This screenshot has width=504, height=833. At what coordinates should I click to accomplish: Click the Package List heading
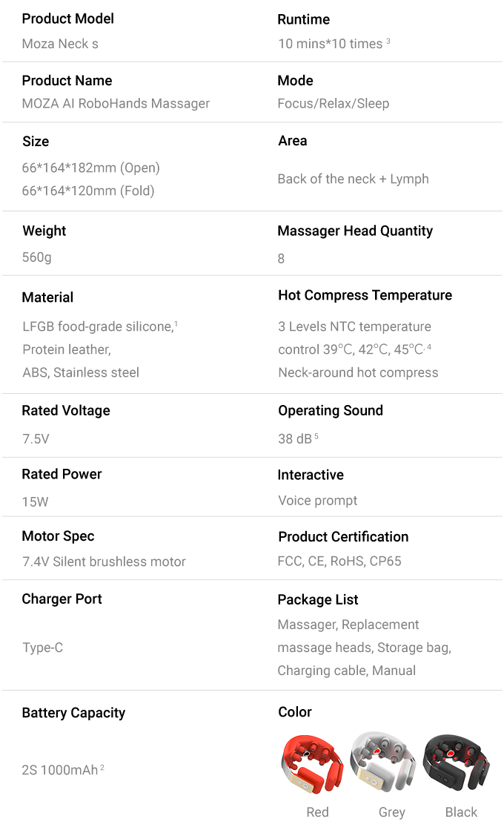click(x=317, y=600)
